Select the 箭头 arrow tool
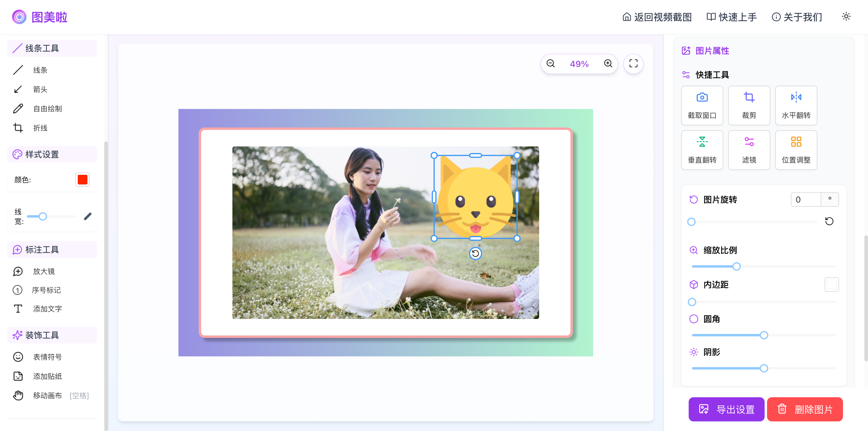 [40, 89]
